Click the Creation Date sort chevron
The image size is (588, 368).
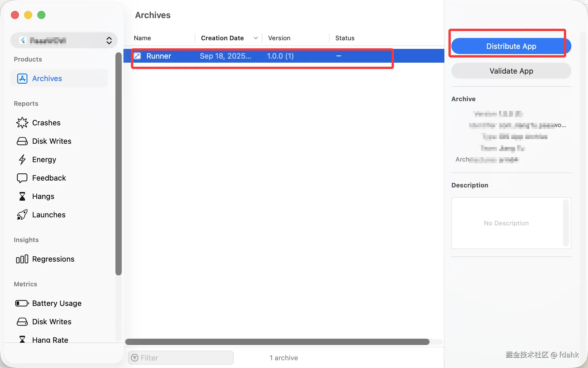click(256, 38)
